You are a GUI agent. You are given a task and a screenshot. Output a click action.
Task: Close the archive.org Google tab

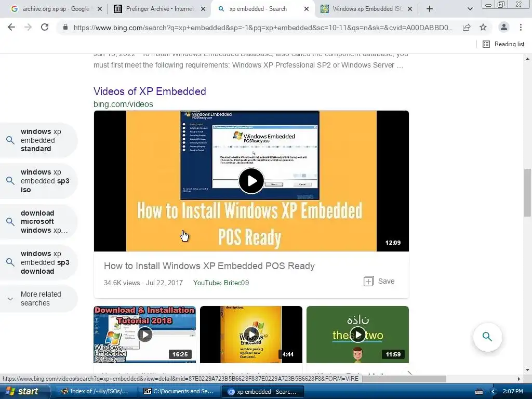pyautogui.click(x=99, y=9)
